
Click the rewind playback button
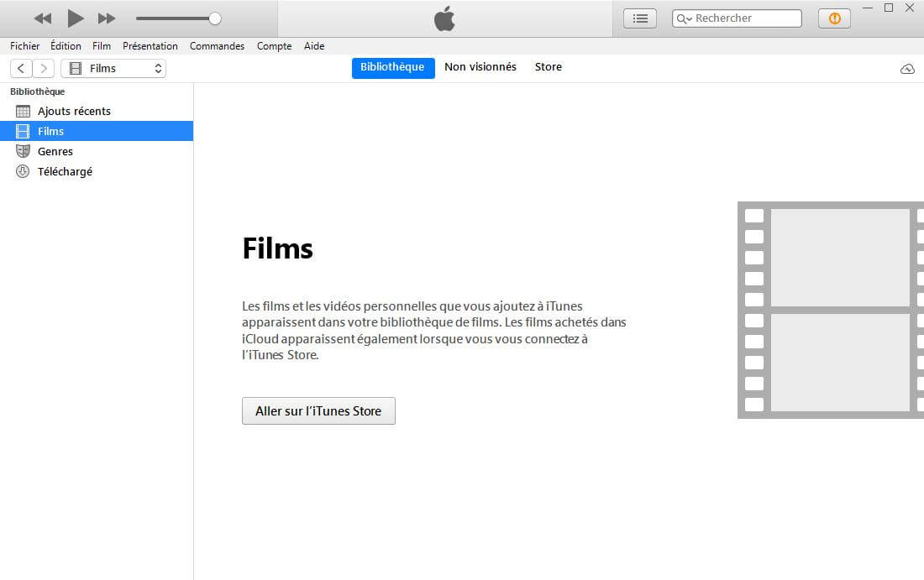[43, 18]
